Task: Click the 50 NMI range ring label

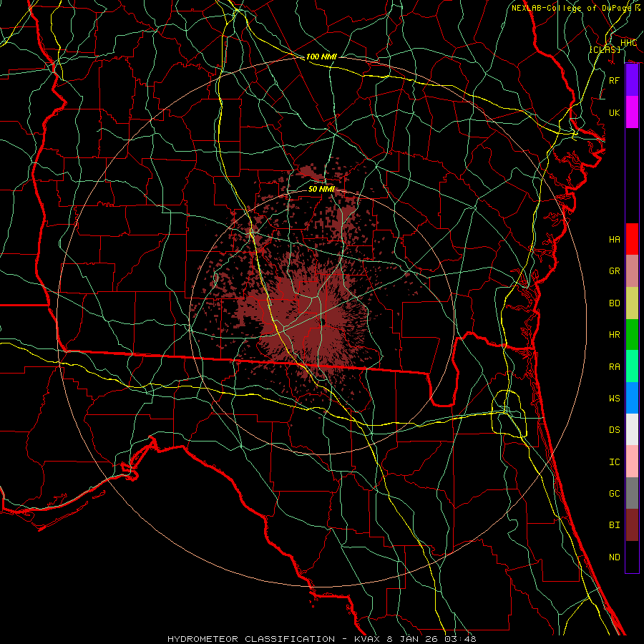Action: (x=321, y=189)
